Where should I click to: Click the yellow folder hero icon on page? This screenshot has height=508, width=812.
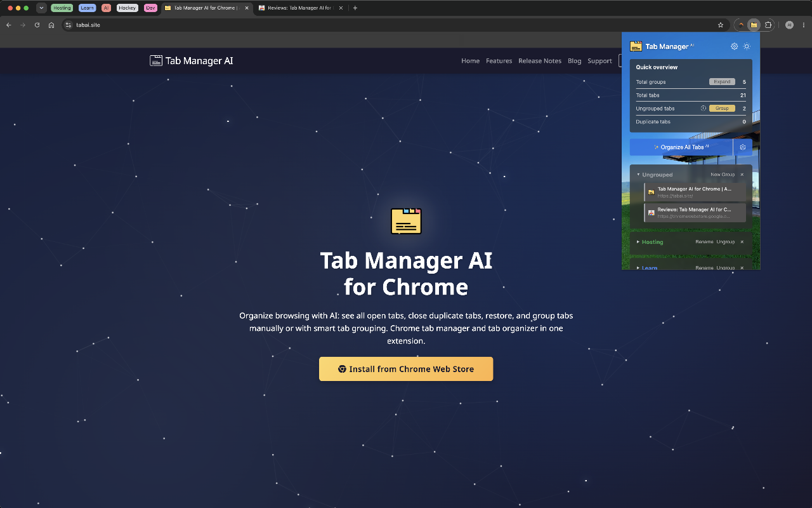406,221
